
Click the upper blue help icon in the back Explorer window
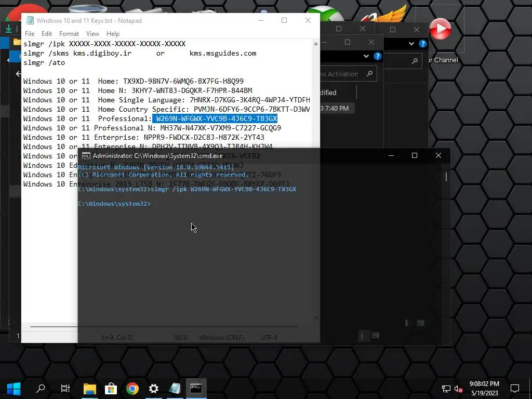tap(423, 44)
